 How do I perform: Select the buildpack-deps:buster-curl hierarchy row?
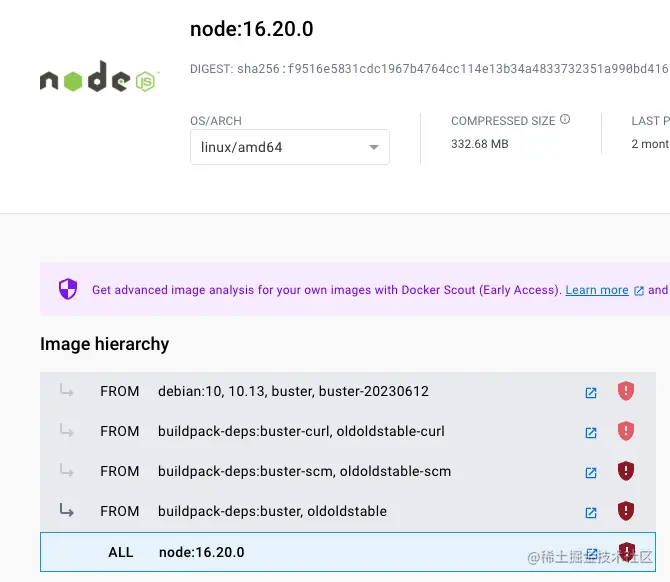click(x=348, y=431)
